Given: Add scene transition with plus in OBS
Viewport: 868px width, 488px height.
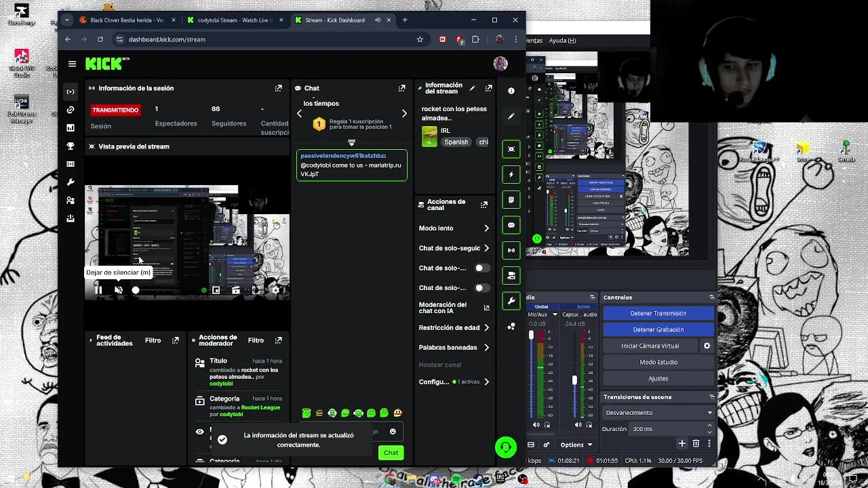Looking at the screenshot, I should click(682, 443).
